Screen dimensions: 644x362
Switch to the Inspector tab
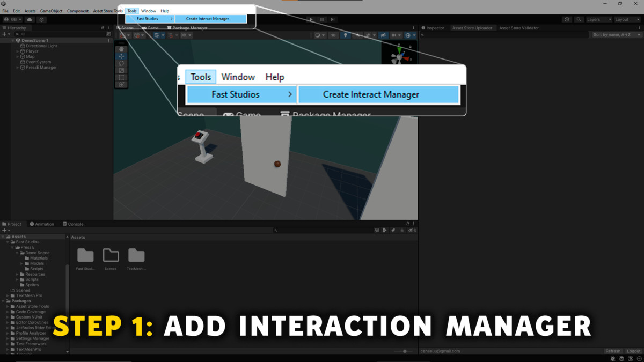coord(433,28)
